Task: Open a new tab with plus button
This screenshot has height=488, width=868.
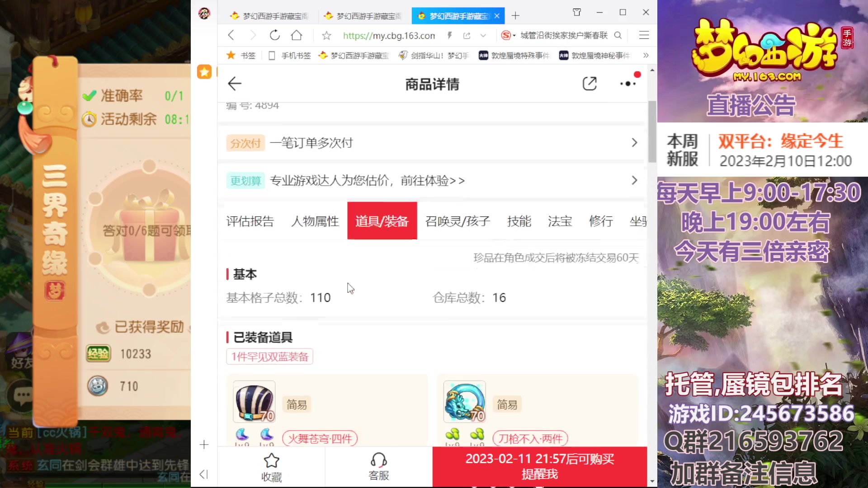Action: click(x=515, y=16)
